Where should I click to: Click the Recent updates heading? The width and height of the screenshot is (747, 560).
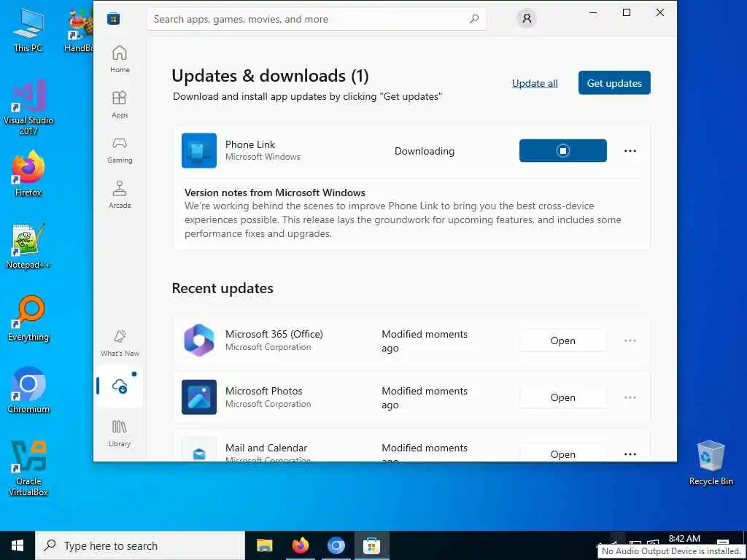222,288
